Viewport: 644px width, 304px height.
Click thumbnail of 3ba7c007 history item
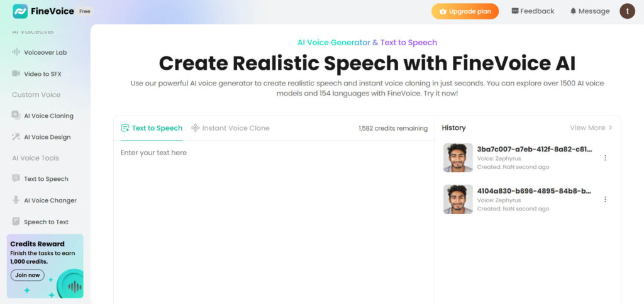pyautogui.click(x=458, y=158)
